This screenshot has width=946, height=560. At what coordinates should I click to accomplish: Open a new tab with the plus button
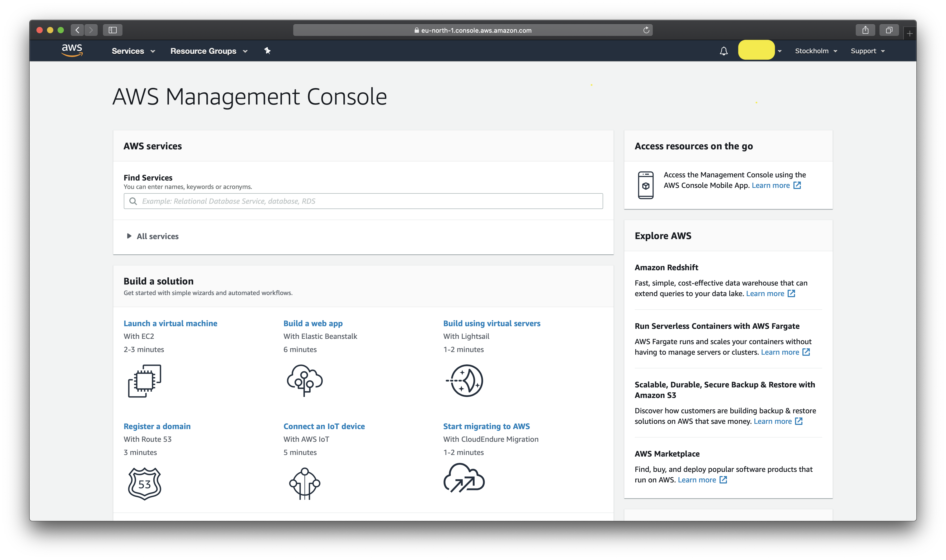[x=909, y=34]
